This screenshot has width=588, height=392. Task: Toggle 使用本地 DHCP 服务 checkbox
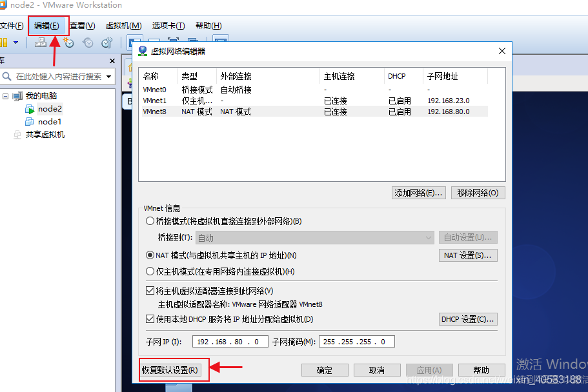[150, 319]
